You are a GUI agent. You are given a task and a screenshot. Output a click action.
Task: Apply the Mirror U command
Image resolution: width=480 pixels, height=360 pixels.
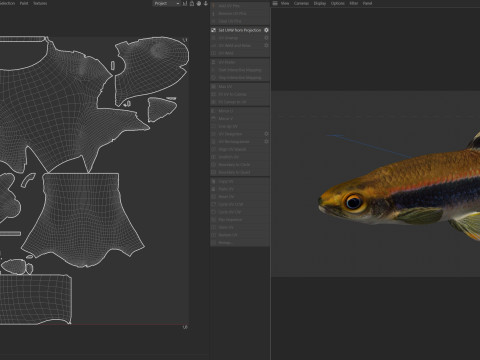click(240, 111)
